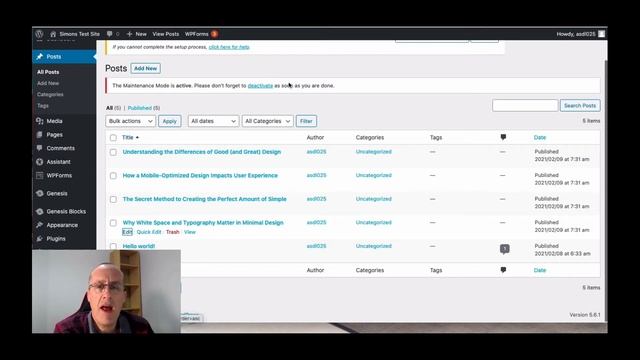Check the Why White Space post checkbox
This screenshot has width=640, height=360.
pos(113,223)
